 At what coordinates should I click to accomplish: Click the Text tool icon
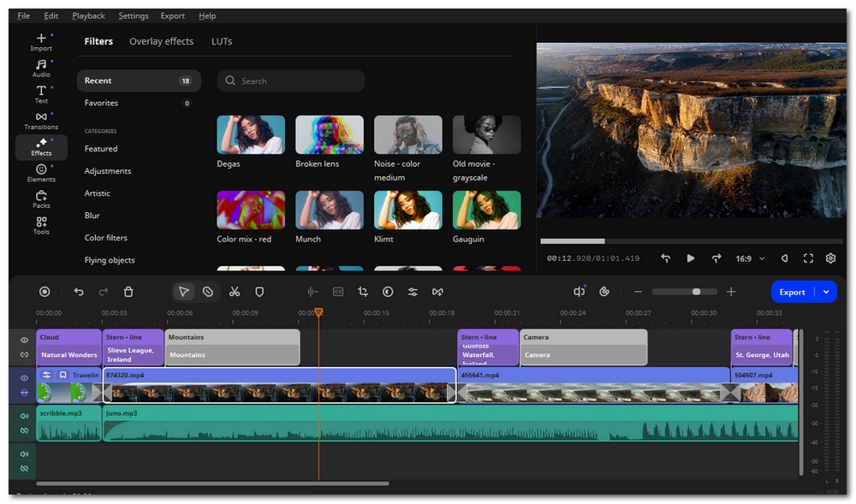pyautogui.click(x=41, y=93)
